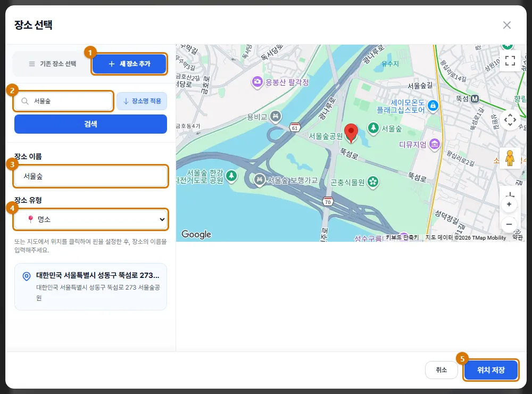Close the 장소 선택 dialog
The width and height of the screenshot is (532, 394).
click(507, 25)
